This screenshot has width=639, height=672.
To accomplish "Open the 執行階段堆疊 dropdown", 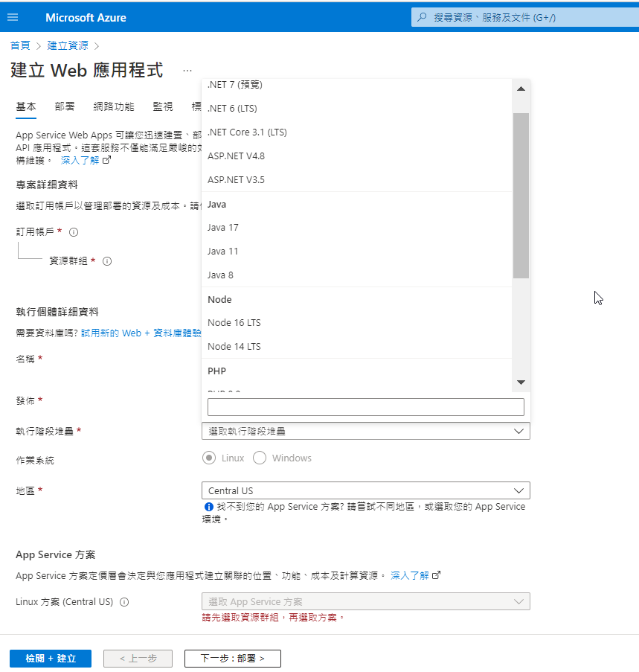I will (366, 431).
